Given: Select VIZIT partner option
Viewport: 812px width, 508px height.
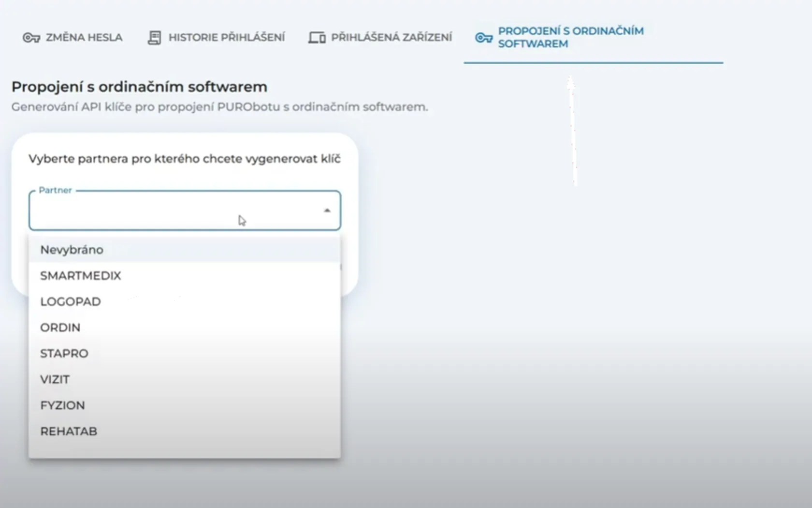Looking at the screenshot, I should (x=185, y=379).
